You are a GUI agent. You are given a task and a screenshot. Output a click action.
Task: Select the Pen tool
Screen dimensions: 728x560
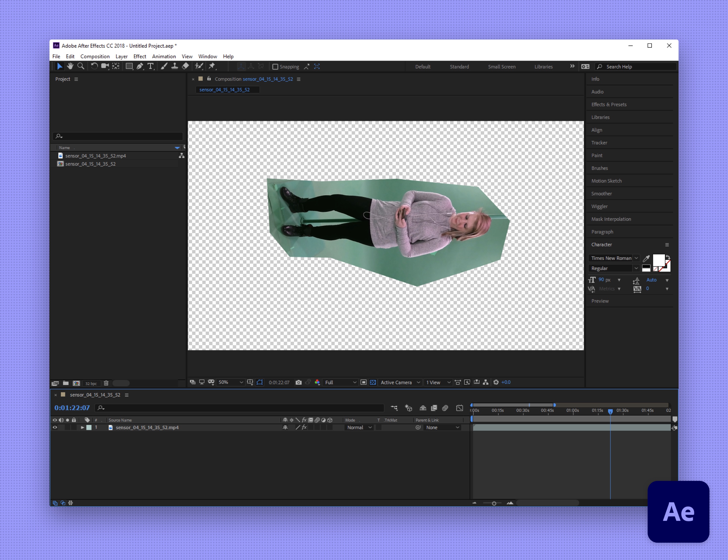[x=140, y=66]
